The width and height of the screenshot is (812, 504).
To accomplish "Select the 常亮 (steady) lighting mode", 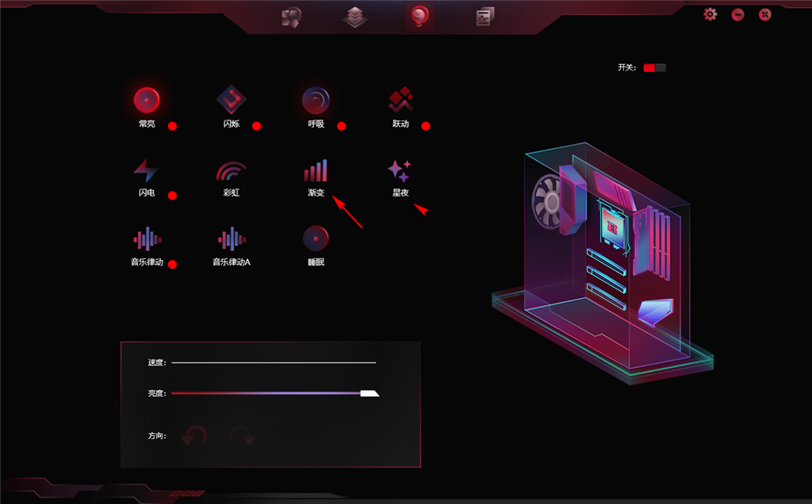I will click(x=145, y=101).
